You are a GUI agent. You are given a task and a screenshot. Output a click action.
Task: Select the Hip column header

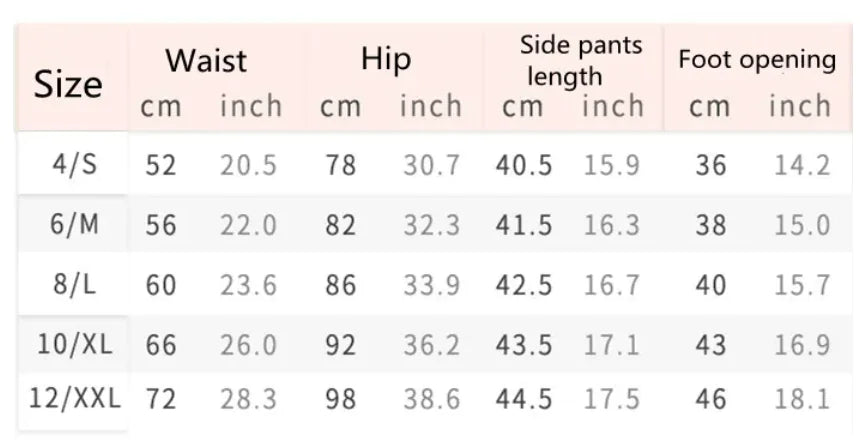(386, 59)
